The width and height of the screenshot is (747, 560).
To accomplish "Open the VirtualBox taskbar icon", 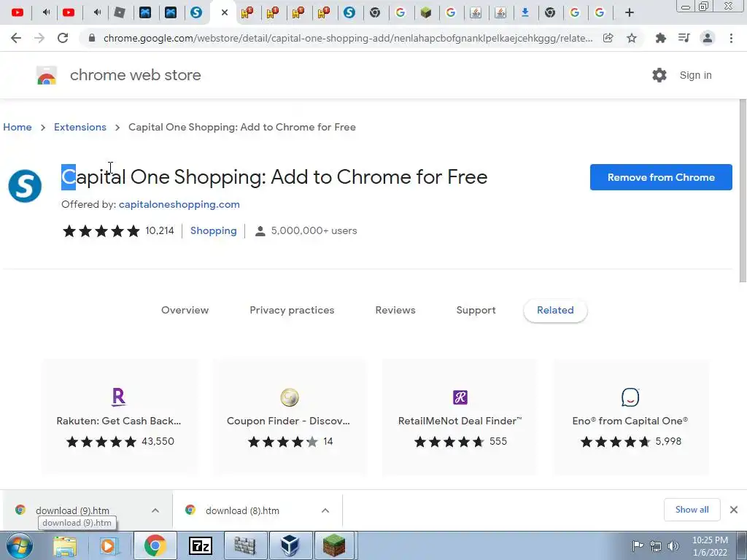I will click(290, 545).
